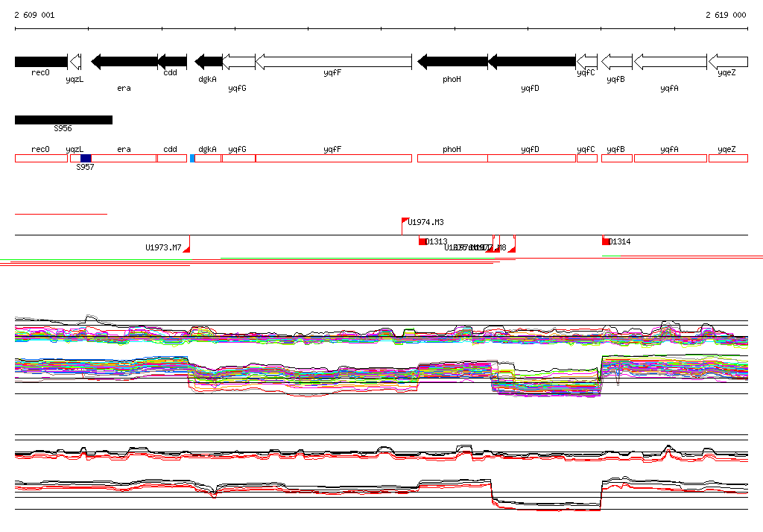Screen dimensions: 763x532
Task: Click the D1313 red square marker
Action: point(422,241)
